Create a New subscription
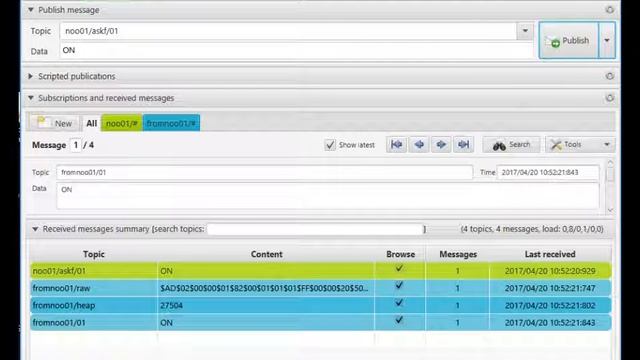The height and width of the screenshot is (360, 640). click(x=54, y=123)
